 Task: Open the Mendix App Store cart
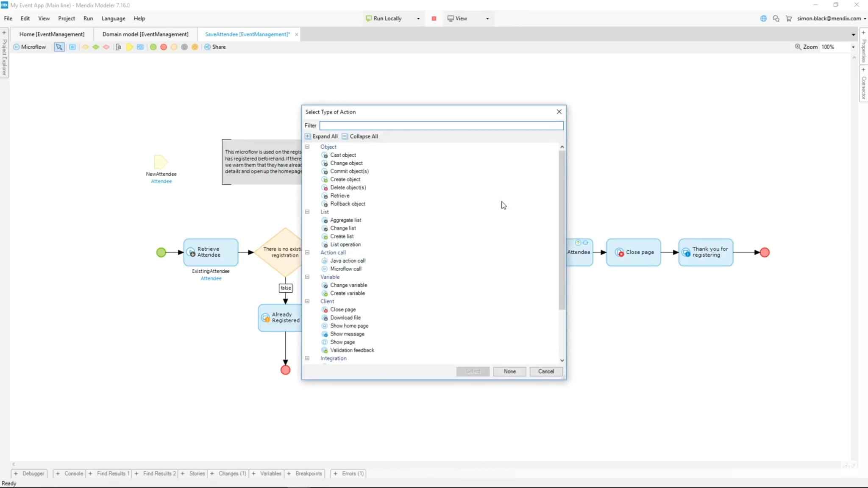[x=788, y=19]
